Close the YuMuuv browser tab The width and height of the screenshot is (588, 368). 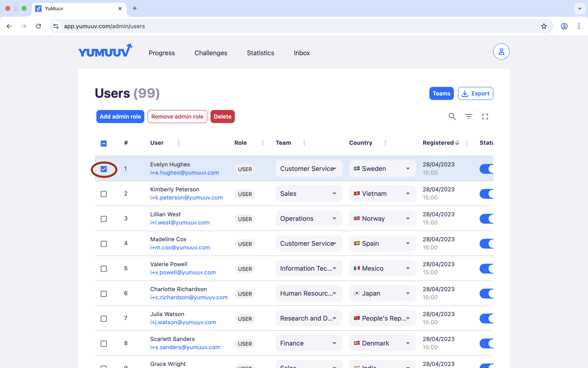120,8
